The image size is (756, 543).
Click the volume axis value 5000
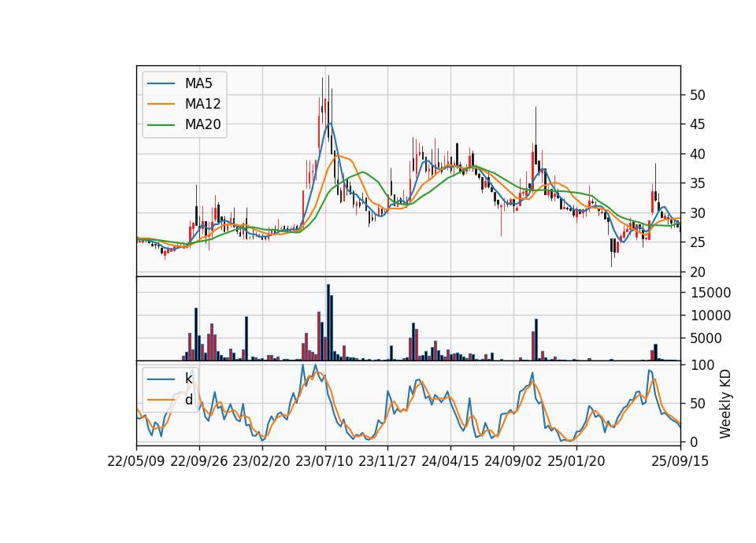706,338
